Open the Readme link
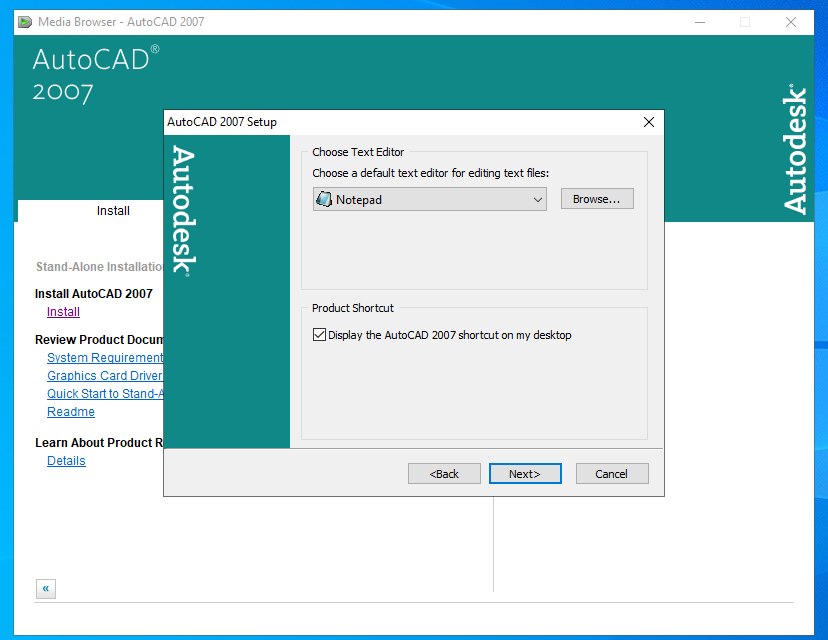The height and width of the screenshot is (640, 828). [x=71, y=412]
